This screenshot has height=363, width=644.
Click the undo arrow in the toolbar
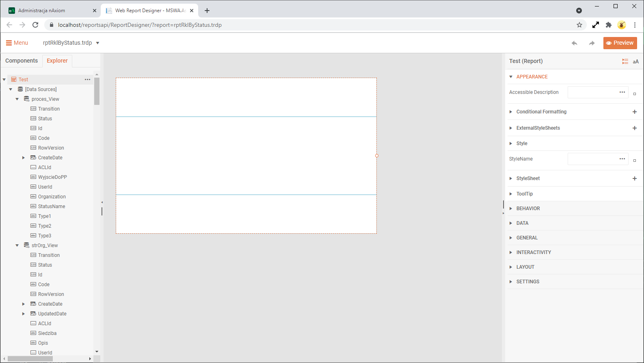(574, 43)
